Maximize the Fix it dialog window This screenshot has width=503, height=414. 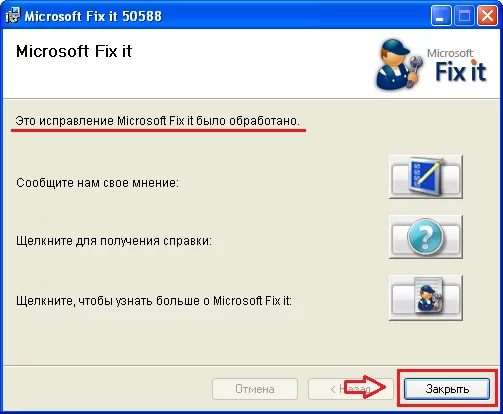[464, 16]
